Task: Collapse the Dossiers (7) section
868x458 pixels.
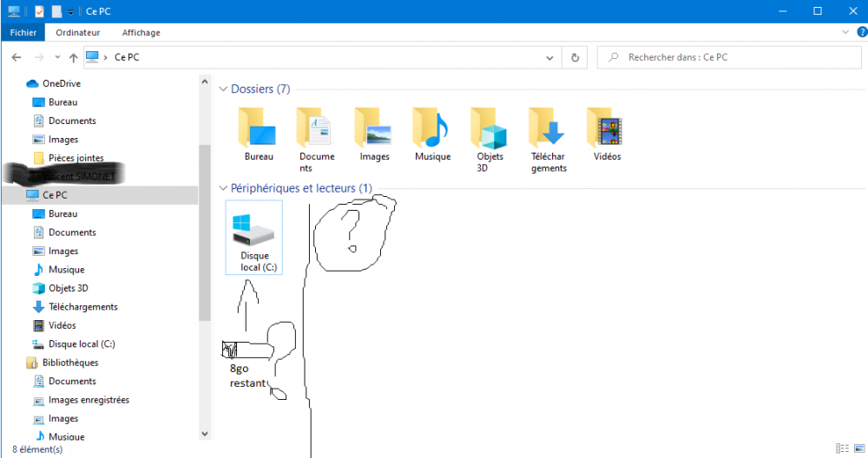Action: 223,89
